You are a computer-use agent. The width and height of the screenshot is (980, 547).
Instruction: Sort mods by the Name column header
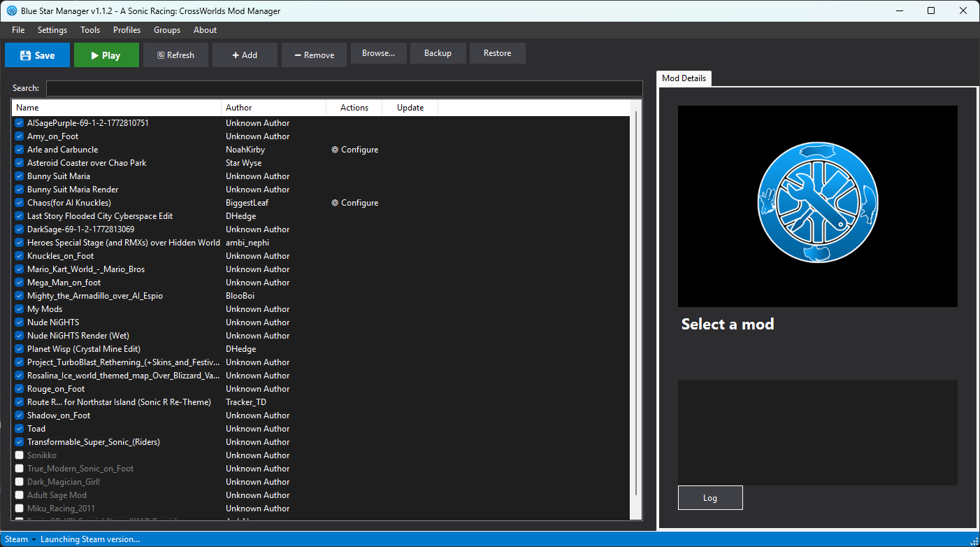point(117,108)
